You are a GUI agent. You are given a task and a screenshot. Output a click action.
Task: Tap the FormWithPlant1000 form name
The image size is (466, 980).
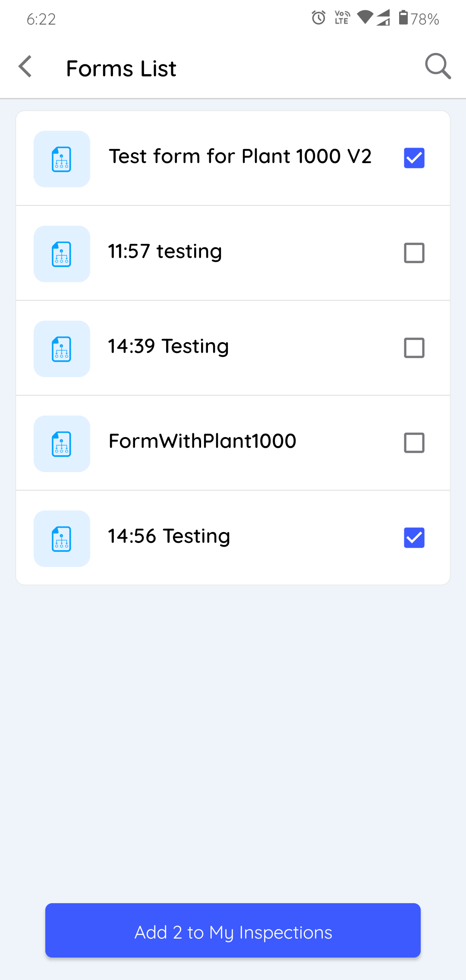[202, 441]
